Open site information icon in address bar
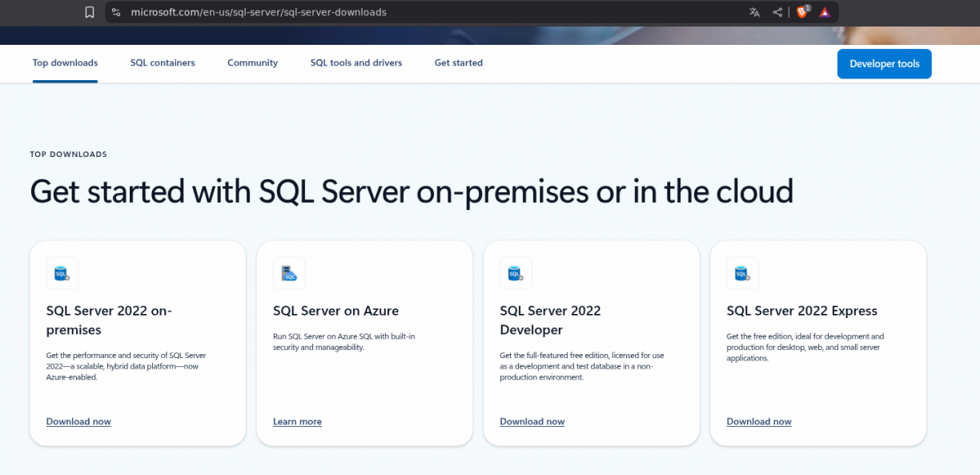This screenshot has width=980, height=475. 116,12
